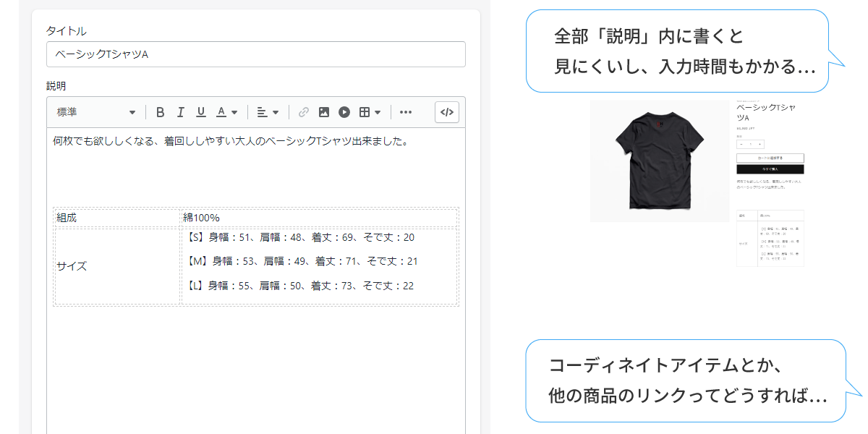This screenshot has width=868, height=434.
Task: Click the insert image icon
Action: 324,112
